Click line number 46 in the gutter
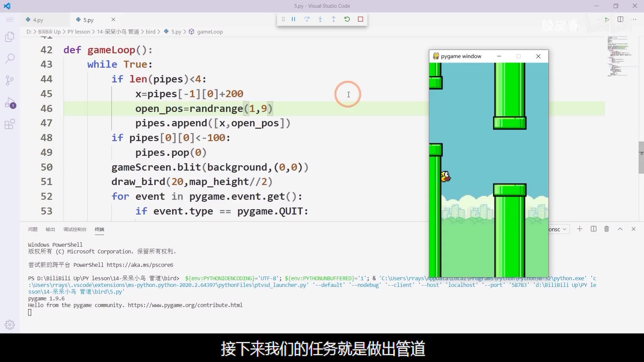Screen dimensions: 644x362 [46, 109]
